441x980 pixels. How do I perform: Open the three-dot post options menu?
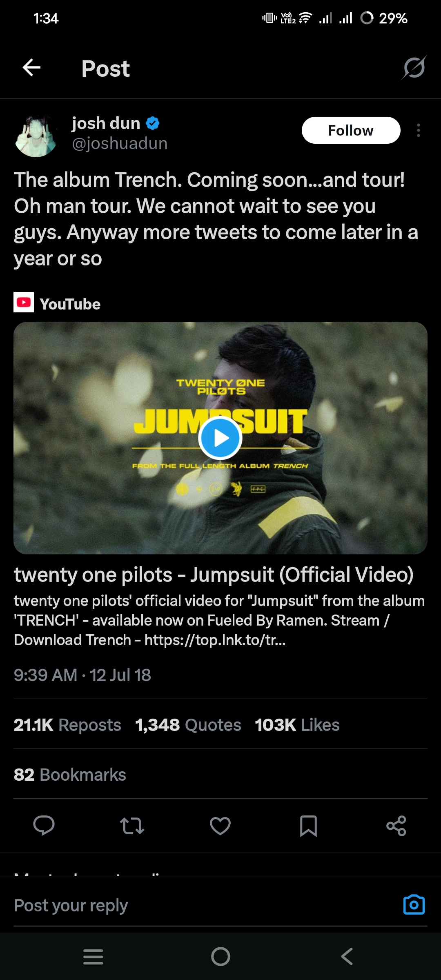(418, 130)
